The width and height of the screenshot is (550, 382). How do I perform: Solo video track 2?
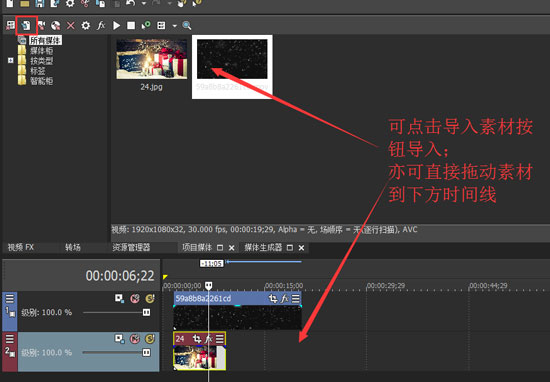[x=150, y=339]
